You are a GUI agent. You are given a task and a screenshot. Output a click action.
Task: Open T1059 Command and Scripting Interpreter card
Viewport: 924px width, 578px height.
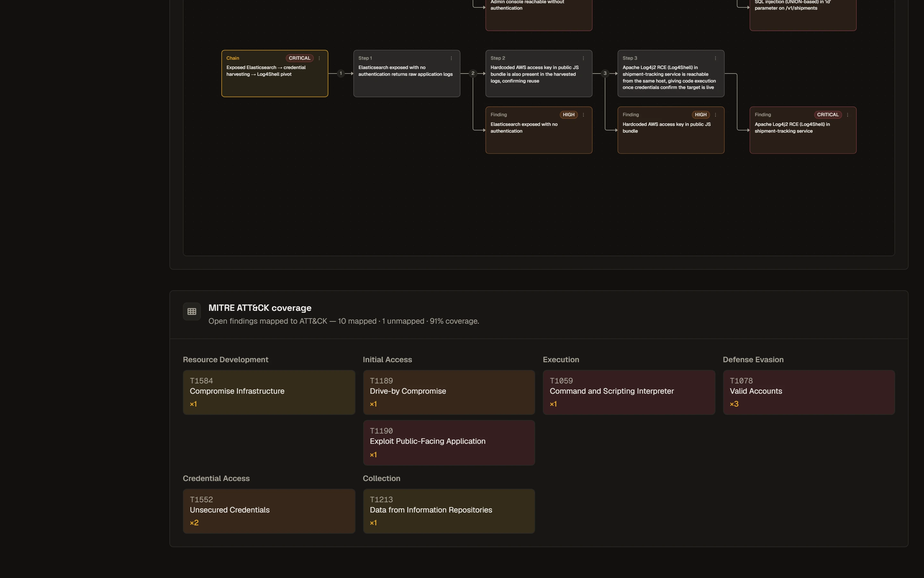pos(629,392)
